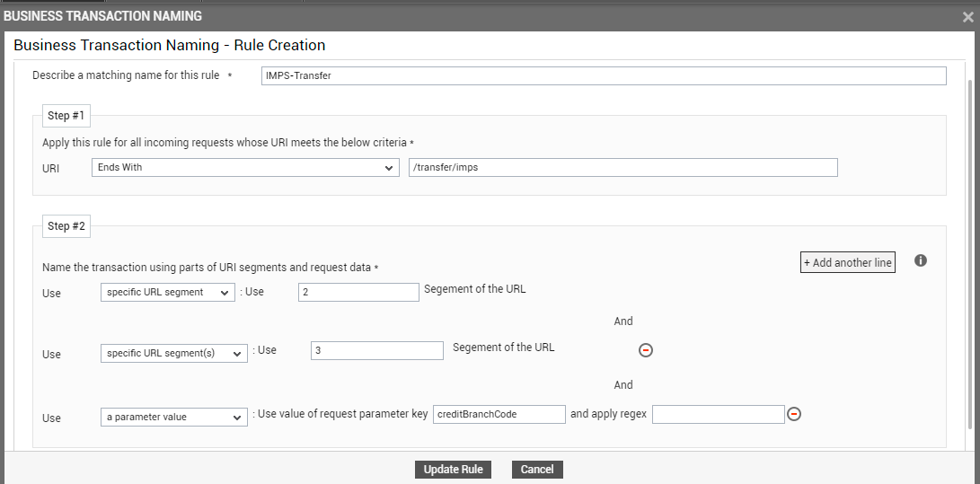Viewport: 980px width, 484px height.
Task: Click the dialog's vertical scrollbar
Action: click(x=972, y=256)
